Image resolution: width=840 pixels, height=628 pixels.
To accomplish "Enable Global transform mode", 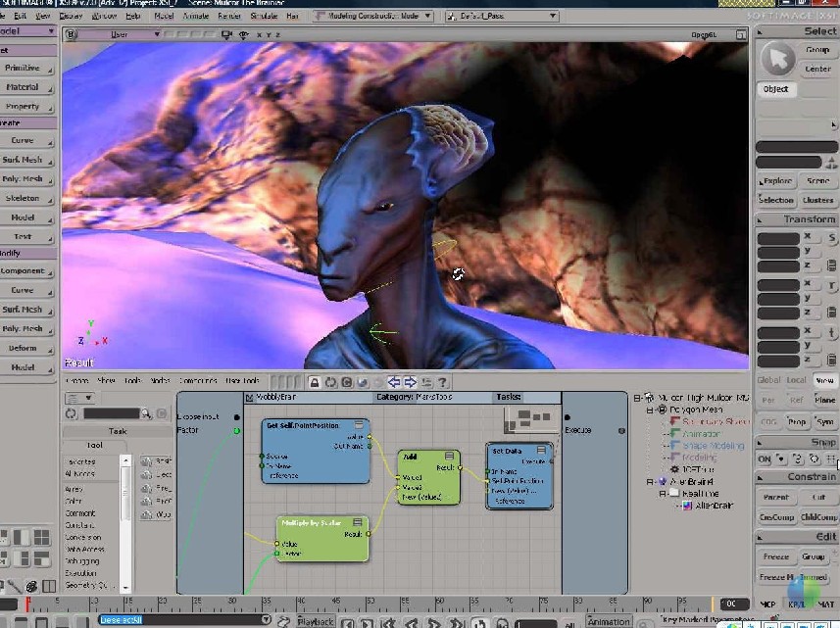I will point(768,379).
